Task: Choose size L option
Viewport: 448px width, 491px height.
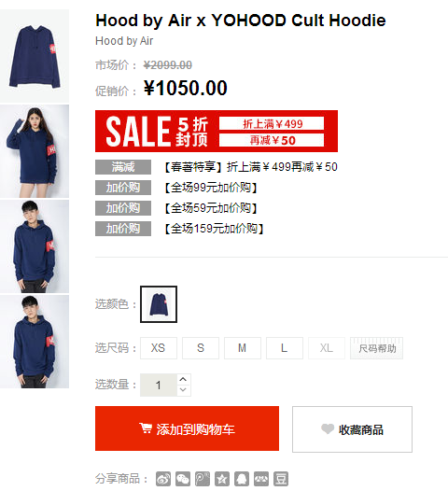Action: tap(285, 348)
